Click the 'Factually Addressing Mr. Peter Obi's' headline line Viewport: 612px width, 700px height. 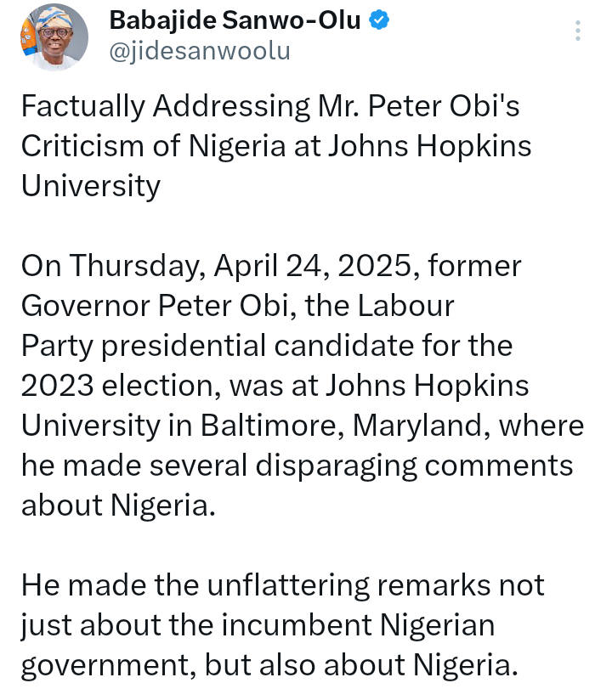pos(270,108)
